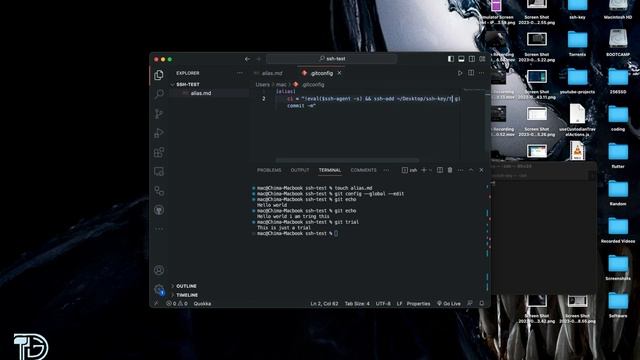The width and height of the screenshot is (640, 360).
Task: Open the Search view in the activity bar
Action: [x=159, y=94]
